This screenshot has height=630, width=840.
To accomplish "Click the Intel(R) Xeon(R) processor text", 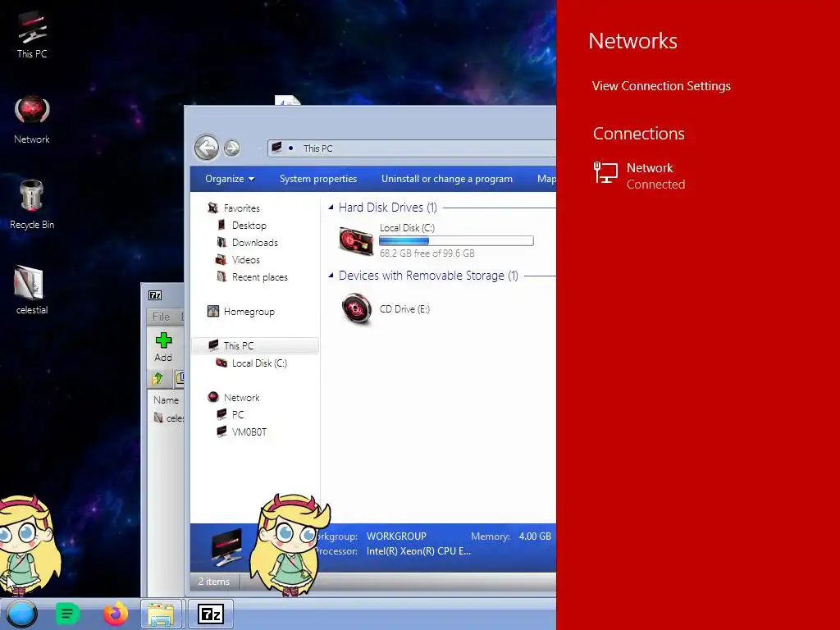I will click(x=418, y=550).
